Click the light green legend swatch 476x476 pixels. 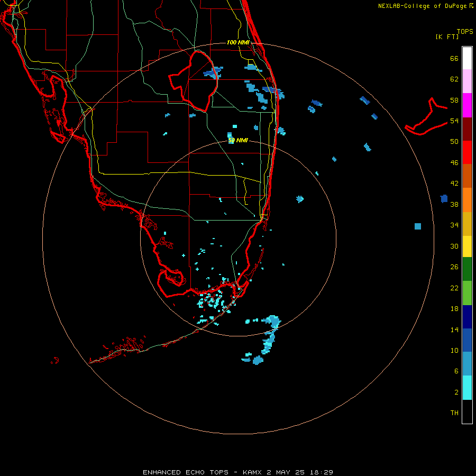pyautogui.click(x=467, y=292)
